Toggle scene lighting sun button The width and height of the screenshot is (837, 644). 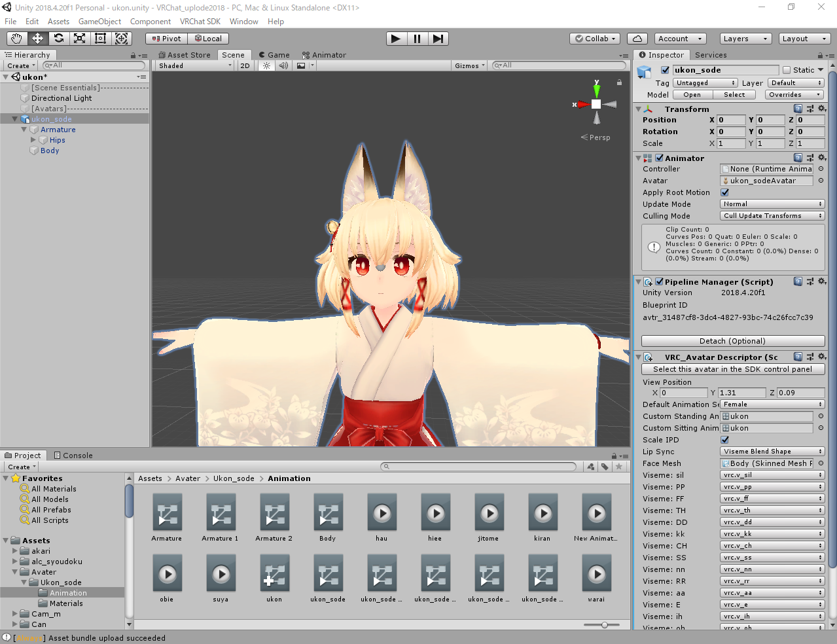coord(266,65)
